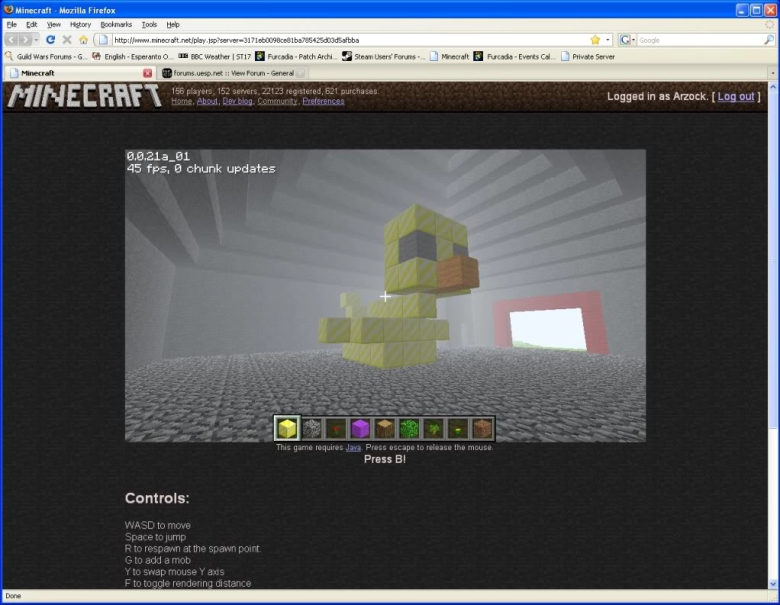This screenshot has width=780, height=605.
Task: Click the game viewport crosshair
Action: [385, 297]
